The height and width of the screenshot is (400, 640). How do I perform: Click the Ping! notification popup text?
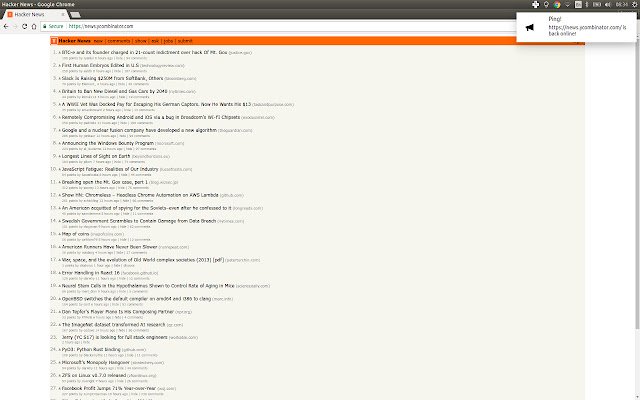coord(587,27)
